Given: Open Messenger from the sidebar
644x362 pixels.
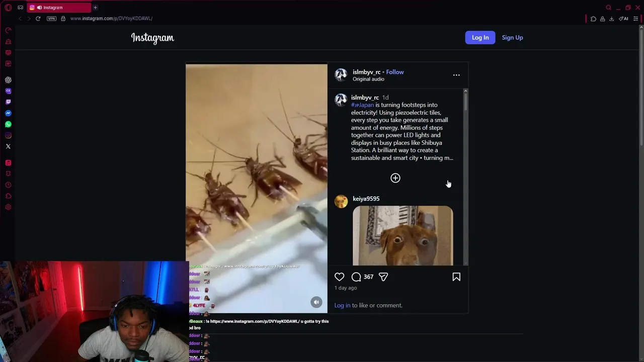Looking at the screenshot, I should (8, 113).
